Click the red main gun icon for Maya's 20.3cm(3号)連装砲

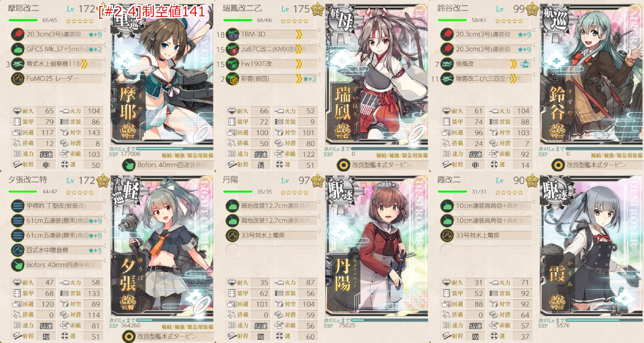click(18, 34)
